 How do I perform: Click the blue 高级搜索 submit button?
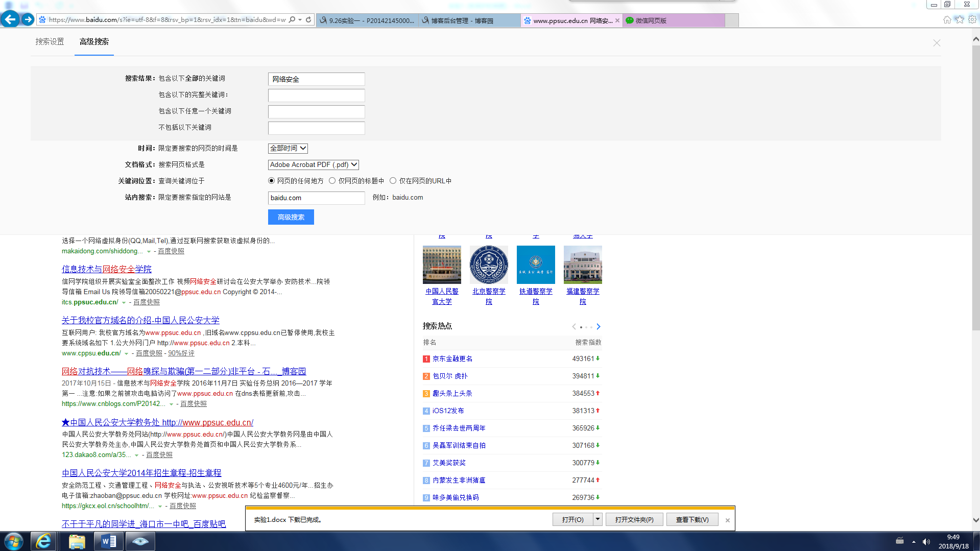291,217
